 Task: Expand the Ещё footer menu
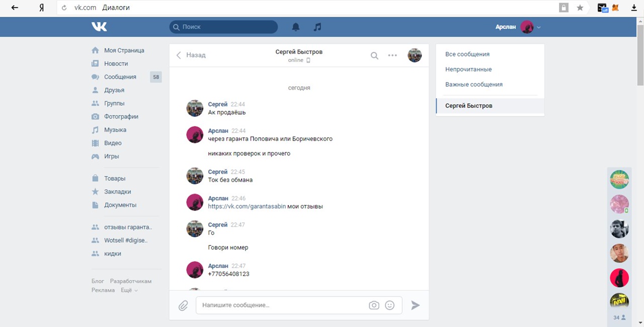coord(129,290)
